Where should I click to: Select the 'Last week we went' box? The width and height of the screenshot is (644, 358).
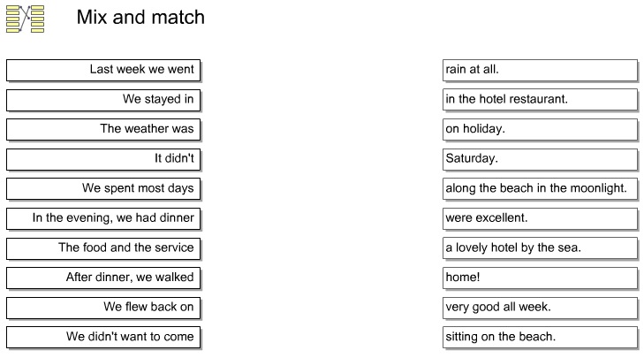(102, 69)
